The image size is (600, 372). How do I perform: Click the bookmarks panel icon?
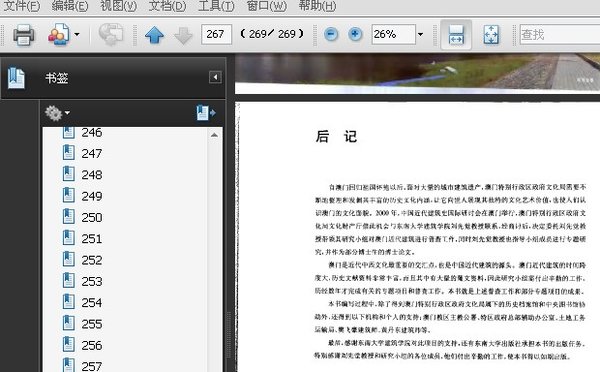(x=16, y=78)
